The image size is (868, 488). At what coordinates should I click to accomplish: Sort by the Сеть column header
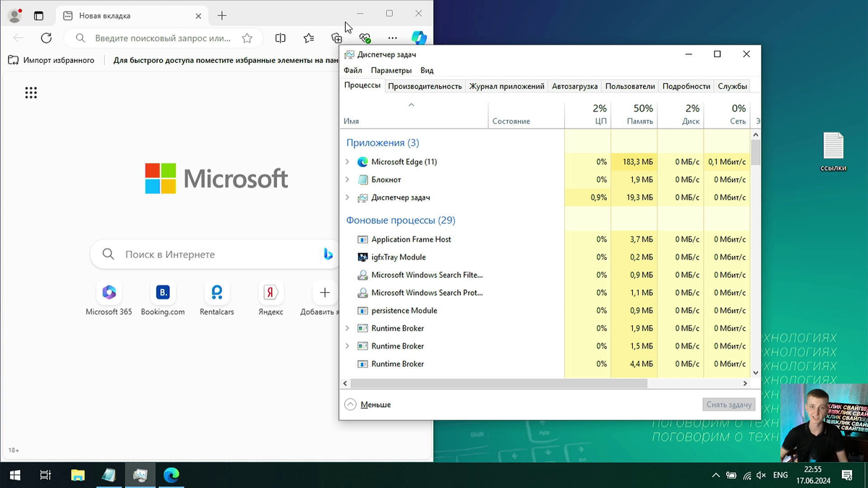[727, 114]
